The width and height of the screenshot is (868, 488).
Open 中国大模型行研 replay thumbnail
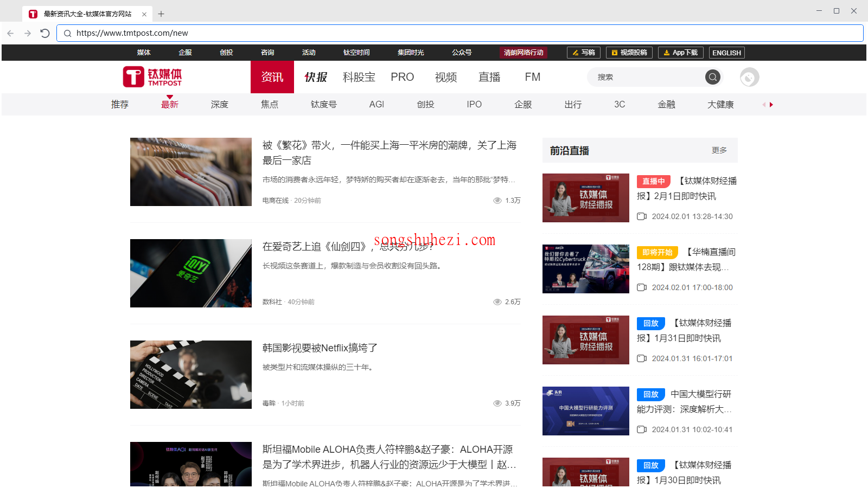click(586, 411)
